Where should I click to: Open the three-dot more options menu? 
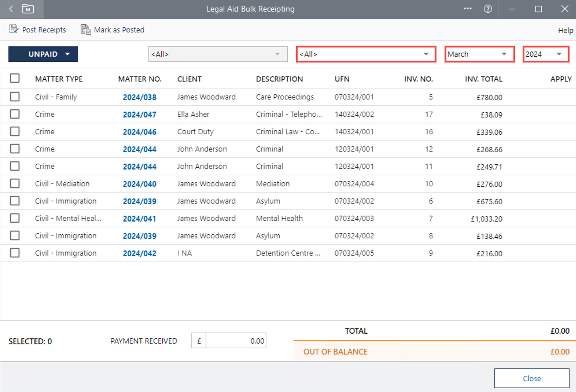point(468,9)
